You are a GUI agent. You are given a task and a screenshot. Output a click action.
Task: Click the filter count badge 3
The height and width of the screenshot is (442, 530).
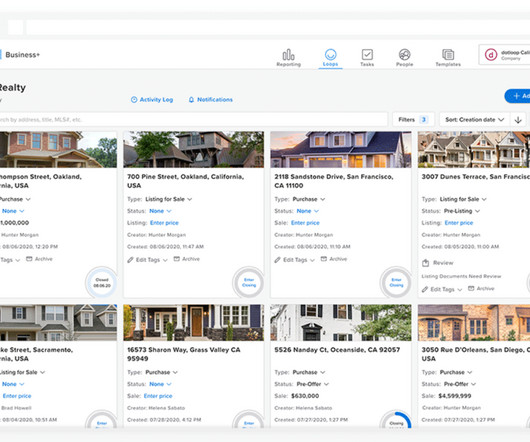pos(423,120)
